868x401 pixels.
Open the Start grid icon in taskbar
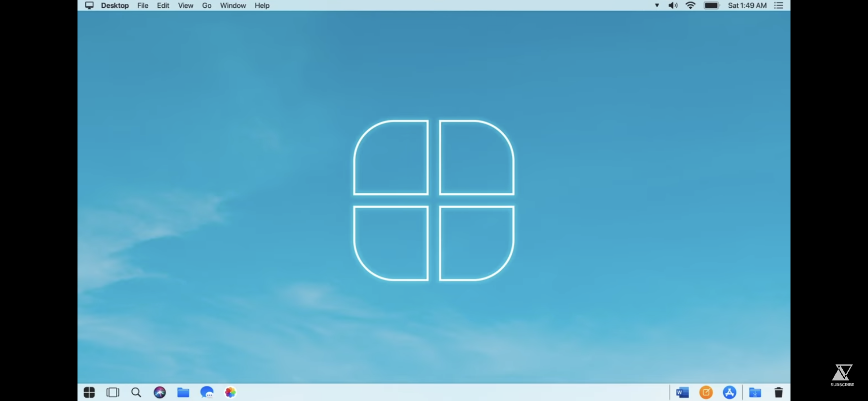(x=89, y=392)
